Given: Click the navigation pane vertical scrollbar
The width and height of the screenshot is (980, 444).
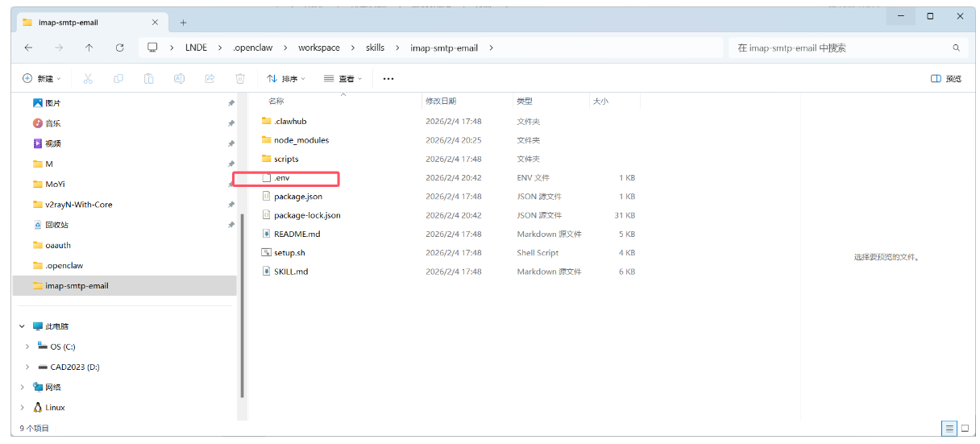Looking at the screenshot, I should (242, 305).
